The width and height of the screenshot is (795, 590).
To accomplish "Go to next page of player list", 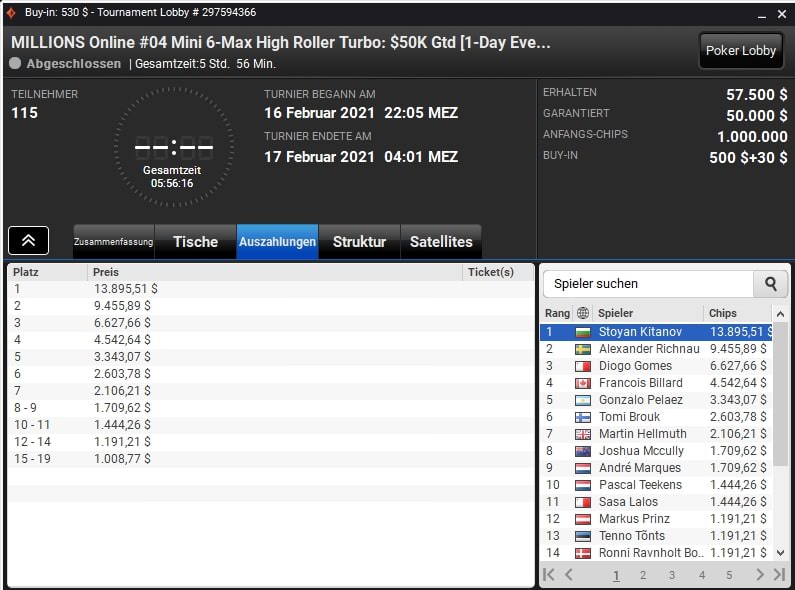I will 760,574.
